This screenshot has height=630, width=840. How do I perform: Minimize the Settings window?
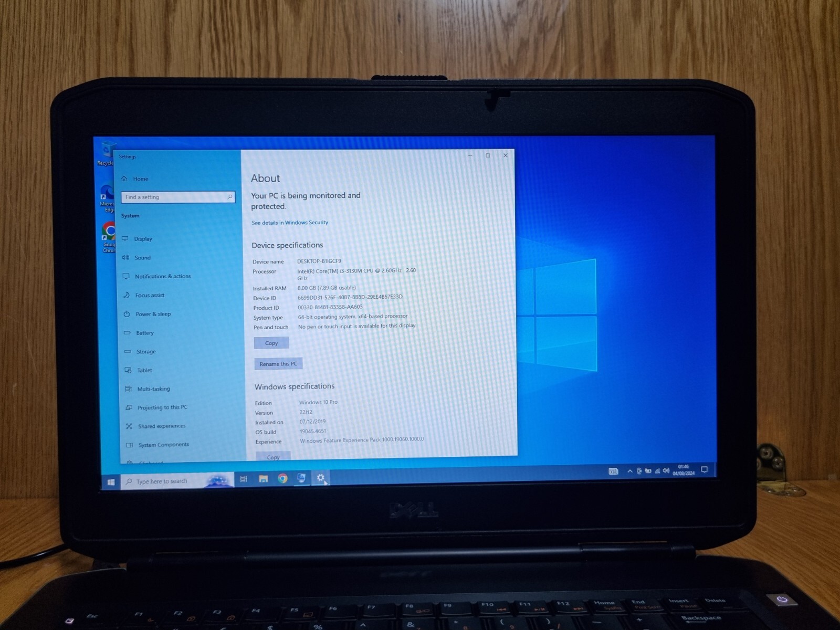470,155
